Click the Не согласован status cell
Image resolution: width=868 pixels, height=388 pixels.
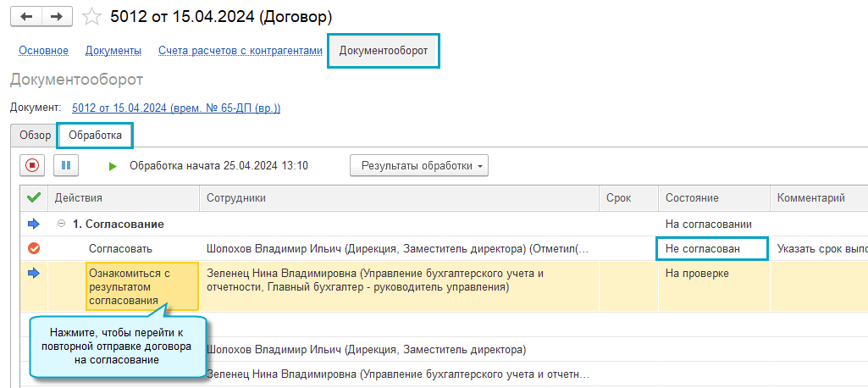click(712, 249)
